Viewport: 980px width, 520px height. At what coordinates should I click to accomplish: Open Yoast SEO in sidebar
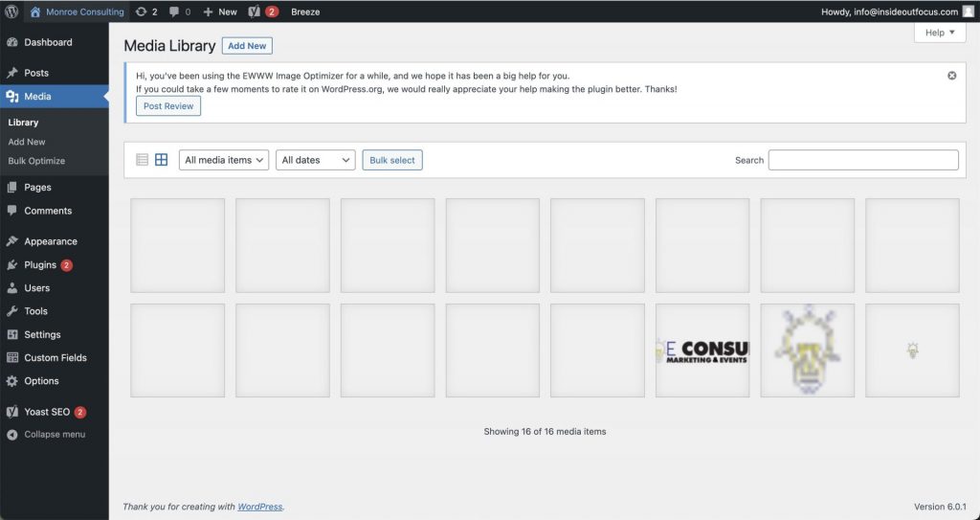coord(55,412)
